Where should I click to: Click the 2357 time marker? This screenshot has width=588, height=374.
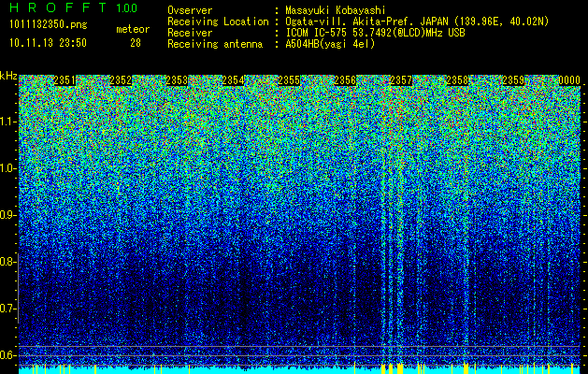click(401, 80)
